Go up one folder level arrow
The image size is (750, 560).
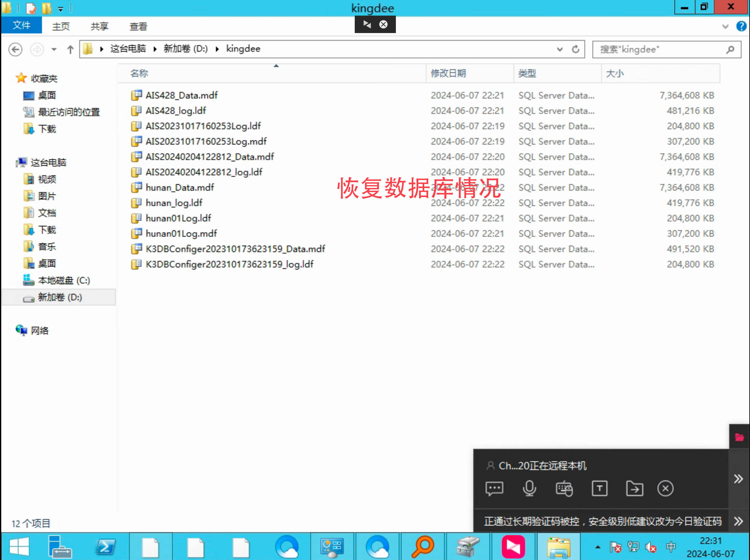click(70, 50)
